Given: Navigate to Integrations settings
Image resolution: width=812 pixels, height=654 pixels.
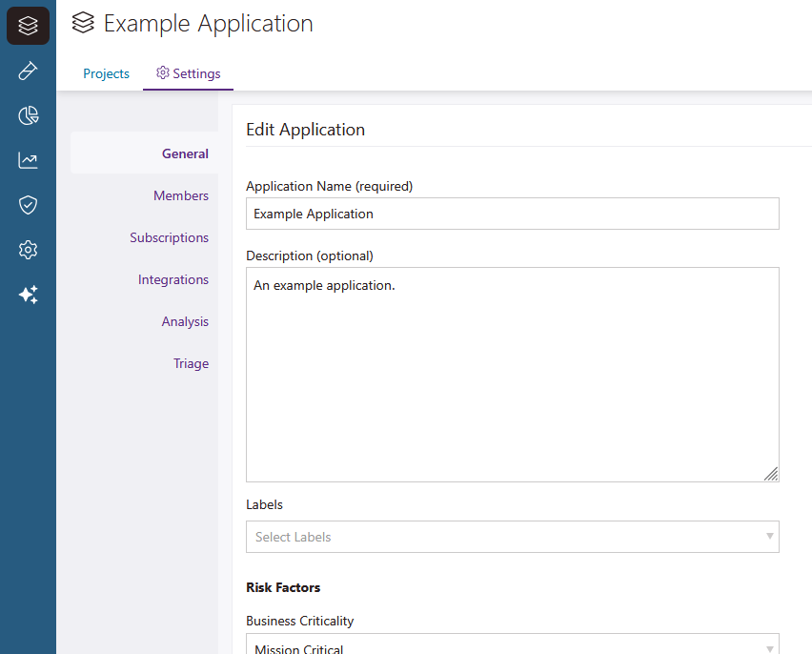Looking at the screenshot, I should (173, 279).
